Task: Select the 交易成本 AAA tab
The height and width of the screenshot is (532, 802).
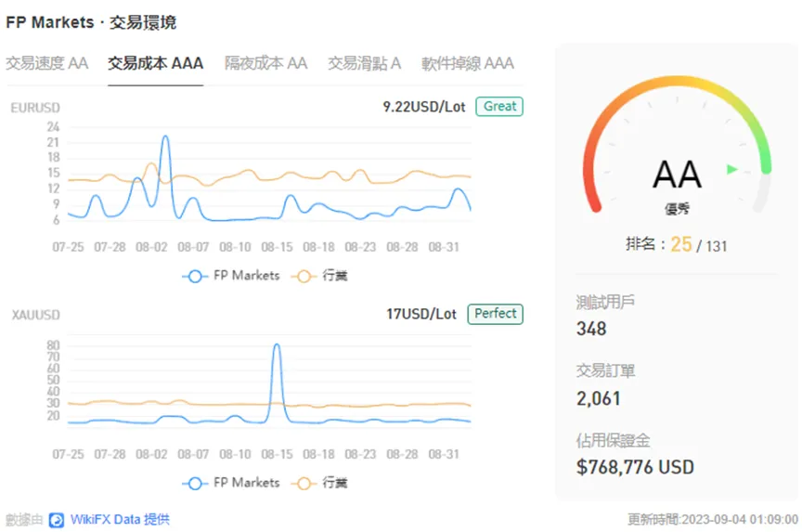Action: point(156,63)
